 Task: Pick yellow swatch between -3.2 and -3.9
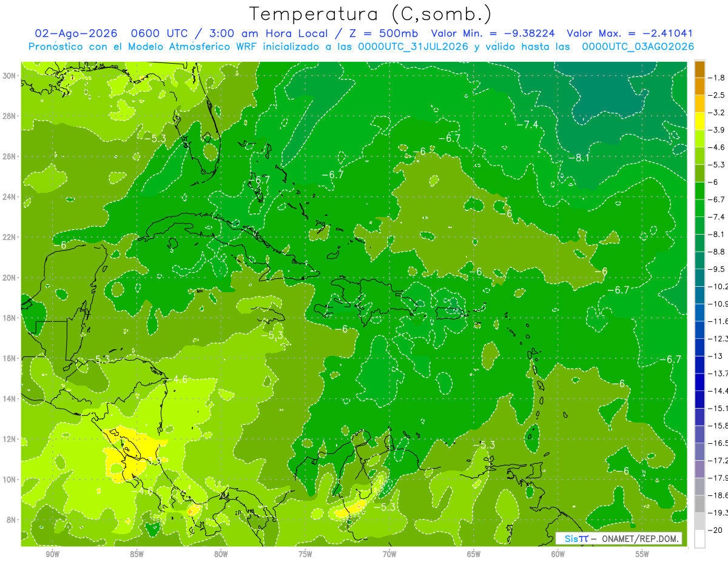(699, 121)
